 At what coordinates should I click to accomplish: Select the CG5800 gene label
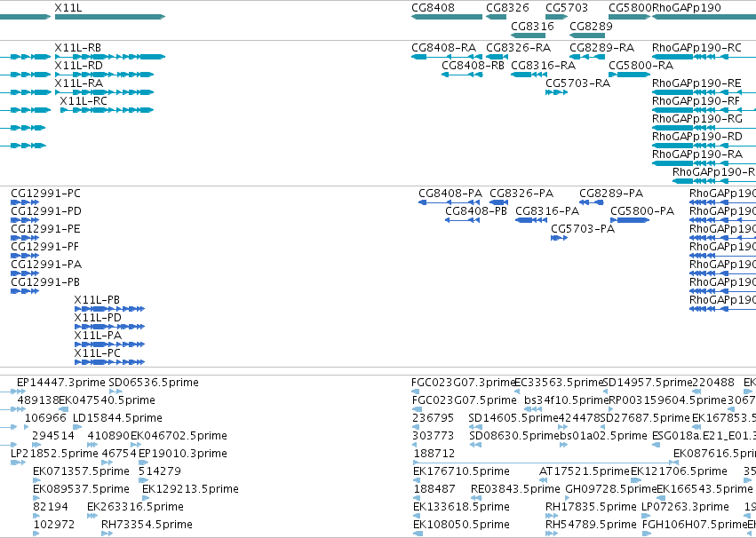630,8
